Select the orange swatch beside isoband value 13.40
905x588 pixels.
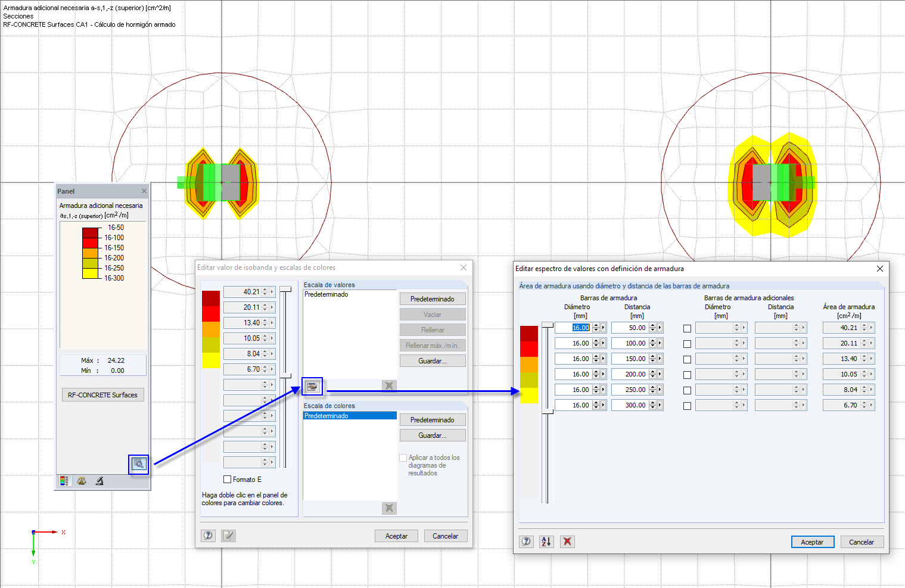point(211,329)
